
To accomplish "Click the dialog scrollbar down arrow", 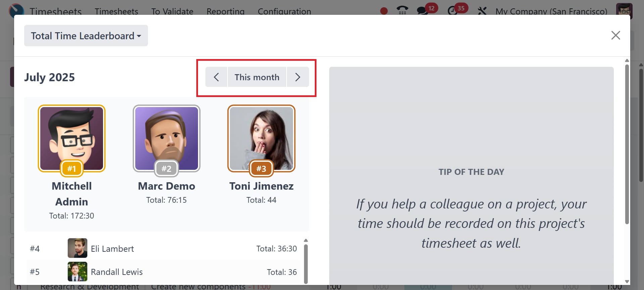I will point(627,282).
